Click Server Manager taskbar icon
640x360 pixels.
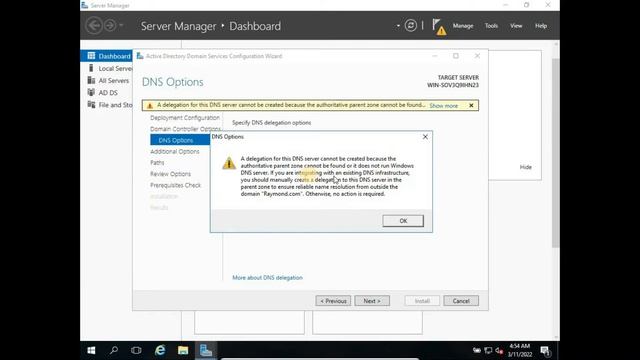point(206,350)
